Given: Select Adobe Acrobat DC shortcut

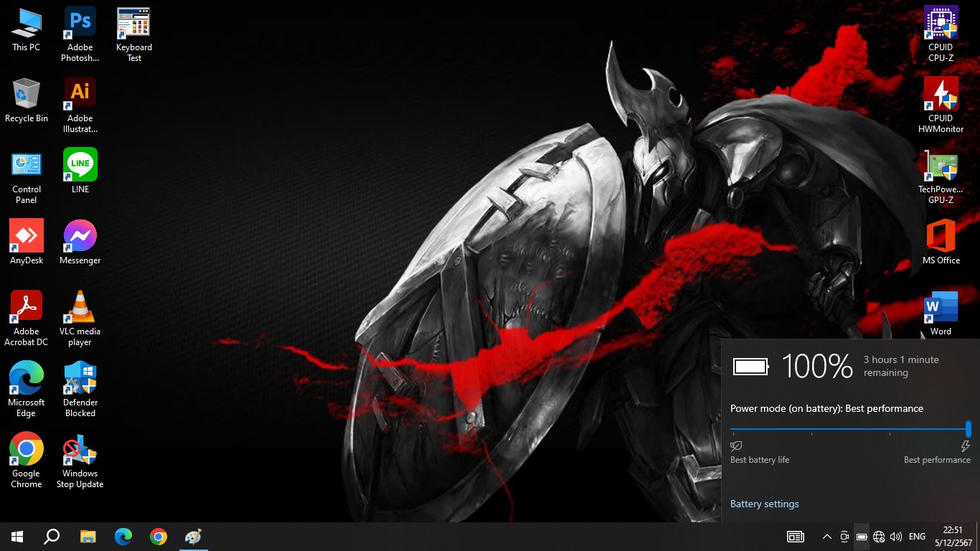Looking at the screenshot, I should (27, 319).
